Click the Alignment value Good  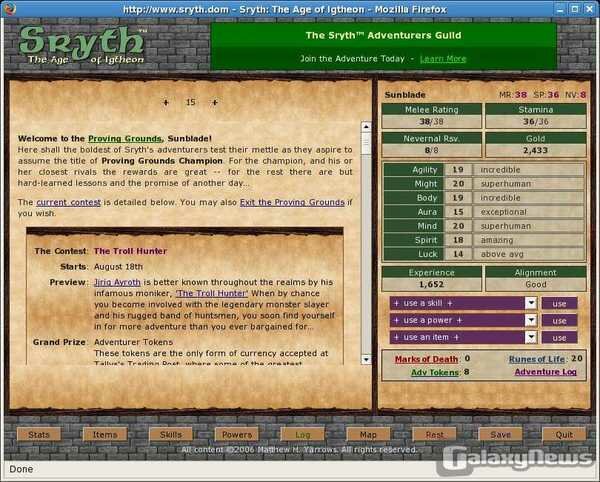[536, 285]
